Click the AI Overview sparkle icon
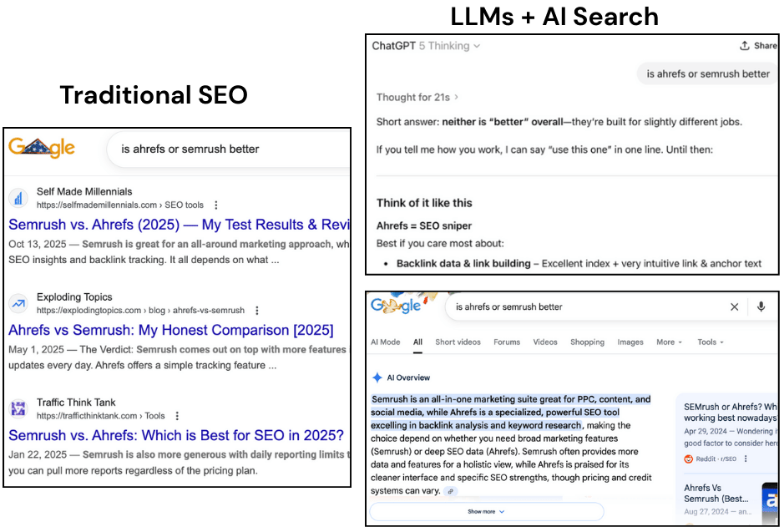Viewport: 784px width, 532px height. click(x=377, y=377)
